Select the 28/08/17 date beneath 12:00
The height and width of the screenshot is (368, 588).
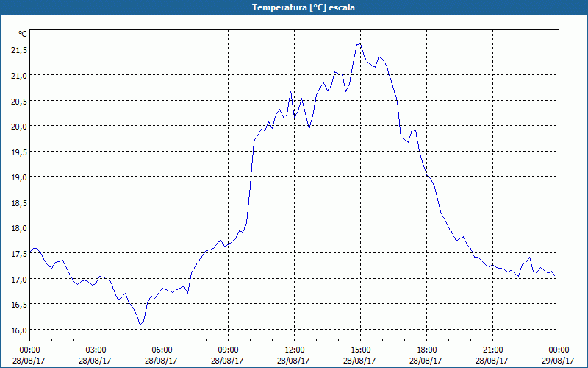(x=293, y=361)
